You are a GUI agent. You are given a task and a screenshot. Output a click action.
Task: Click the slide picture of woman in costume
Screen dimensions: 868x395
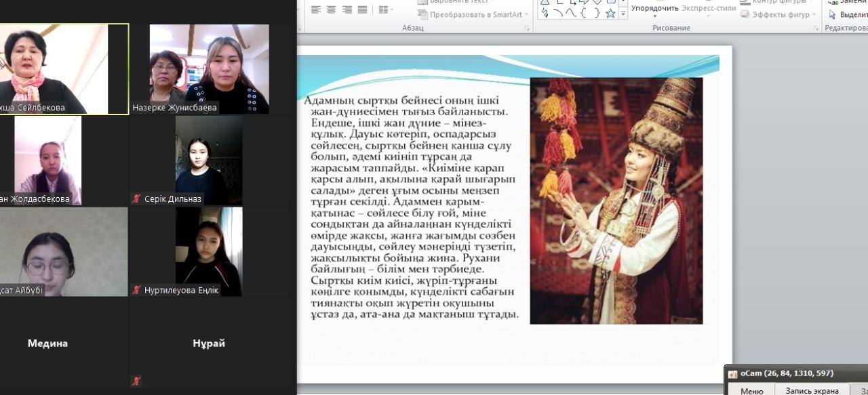tap(616, 201)
